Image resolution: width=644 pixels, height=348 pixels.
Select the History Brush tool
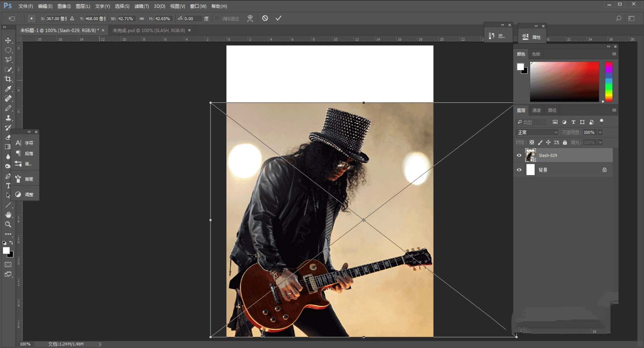click(x=8, y=127)
